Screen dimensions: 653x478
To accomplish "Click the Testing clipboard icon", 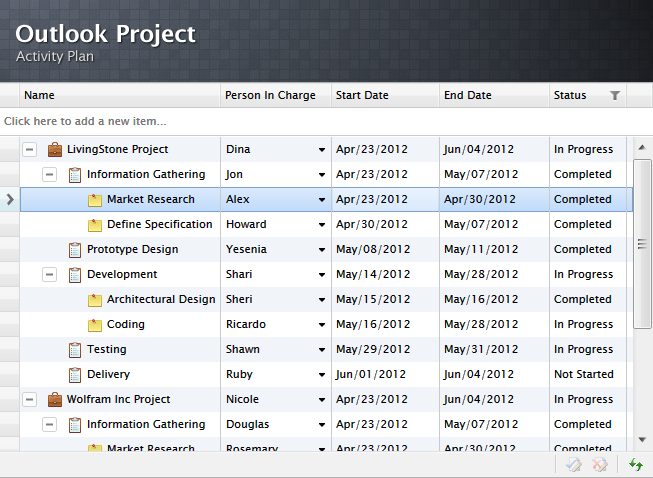I will click(x=75, y=350).
